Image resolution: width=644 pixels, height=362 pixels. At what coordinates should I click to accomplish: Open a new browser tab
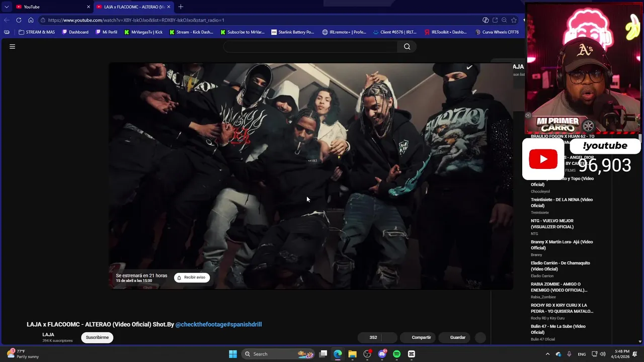(181, 7)
